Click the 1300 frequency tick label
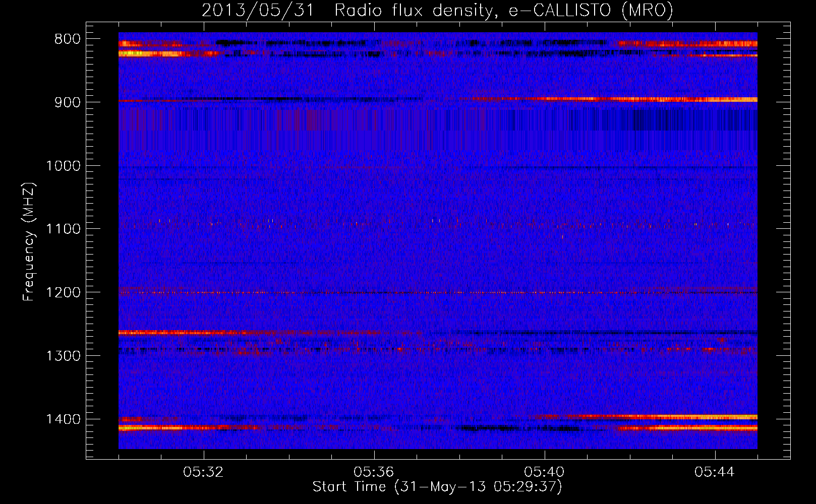This screenshot has width=816, height=504. tap(63, 356)
